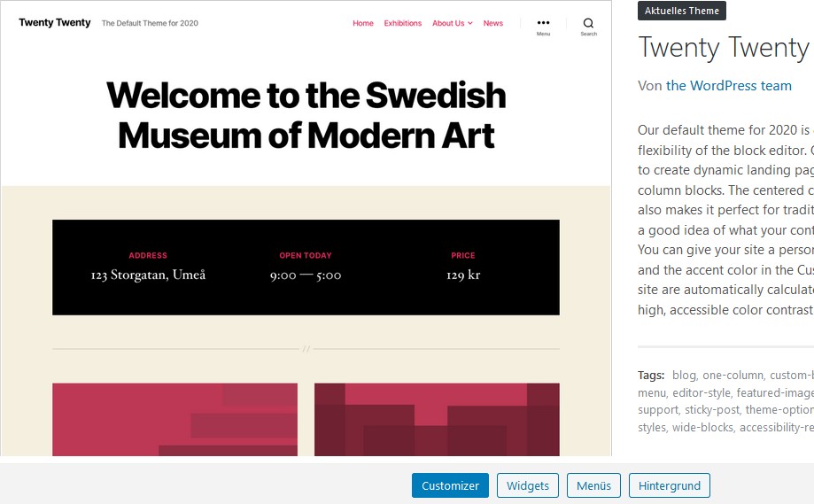Click the Menüs button
The image size is (814, 504).
tap(593, 485)
